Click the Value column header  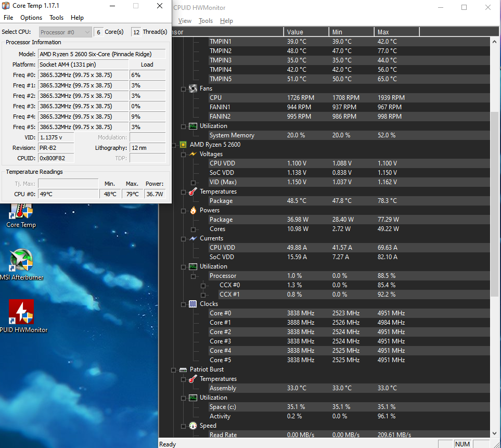(x=306, y=32)
